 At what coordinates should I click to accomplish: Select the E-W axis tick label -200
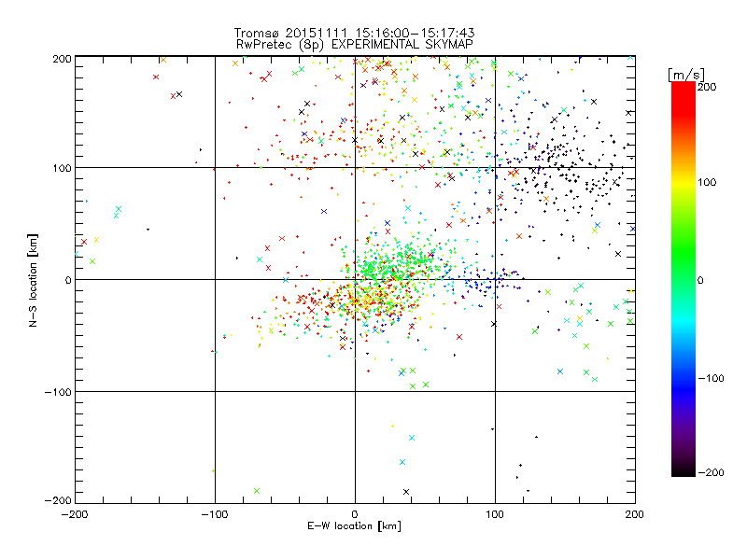75,515
